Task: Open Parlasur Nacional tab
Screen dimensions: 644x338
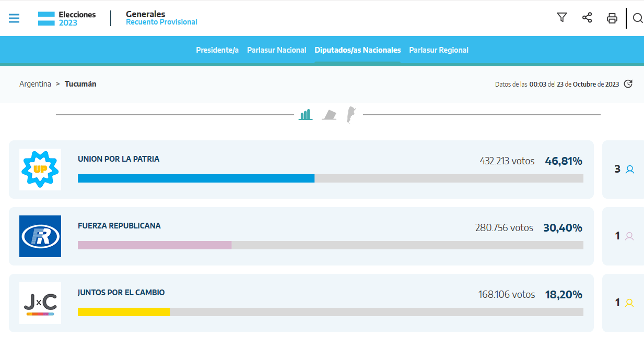Action: pos(277,50)
